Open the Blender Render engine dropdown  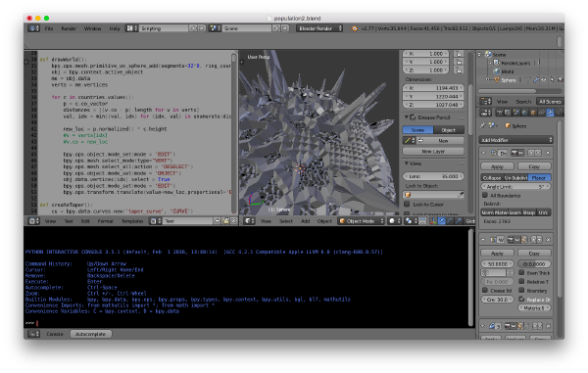(x=319, y=28)
